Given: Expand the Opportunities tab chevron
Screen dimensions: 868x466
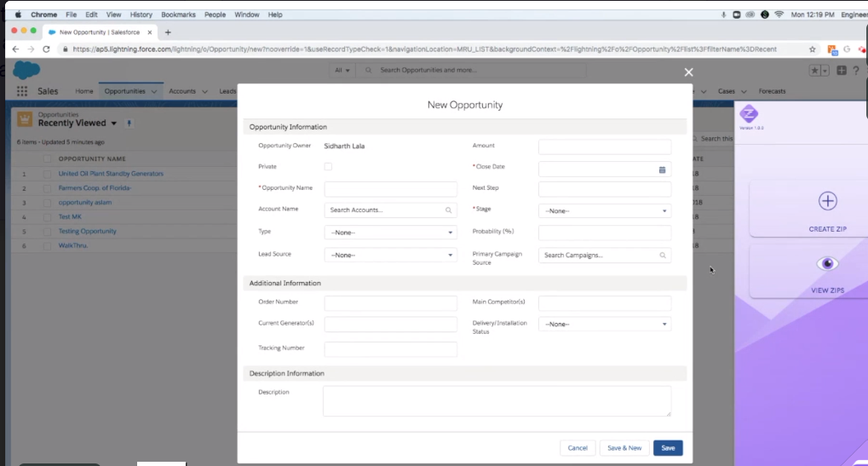Looking at the screenshot, I should [154, 91].
